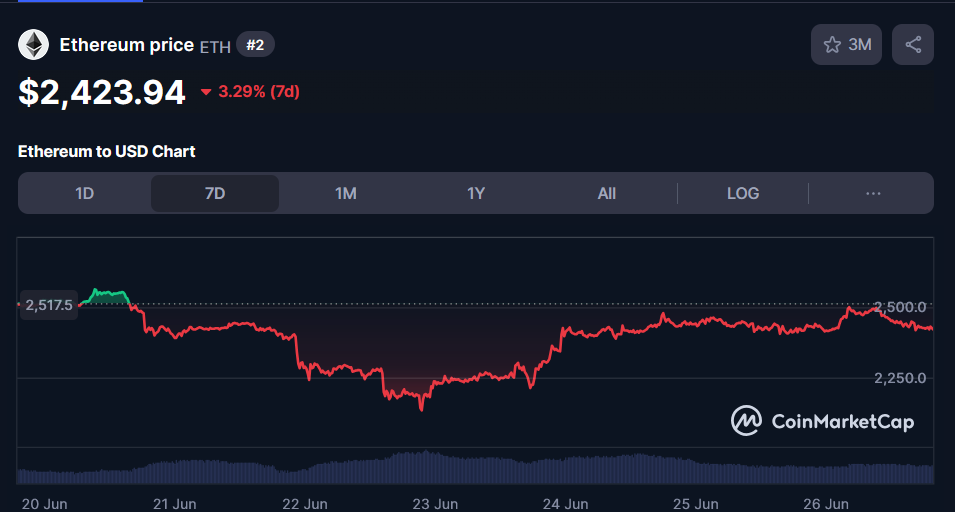Select the 7D chart range tab
The height and width of the screenshot is (512, 955).
pyautogui.click(x=215, y=194)
